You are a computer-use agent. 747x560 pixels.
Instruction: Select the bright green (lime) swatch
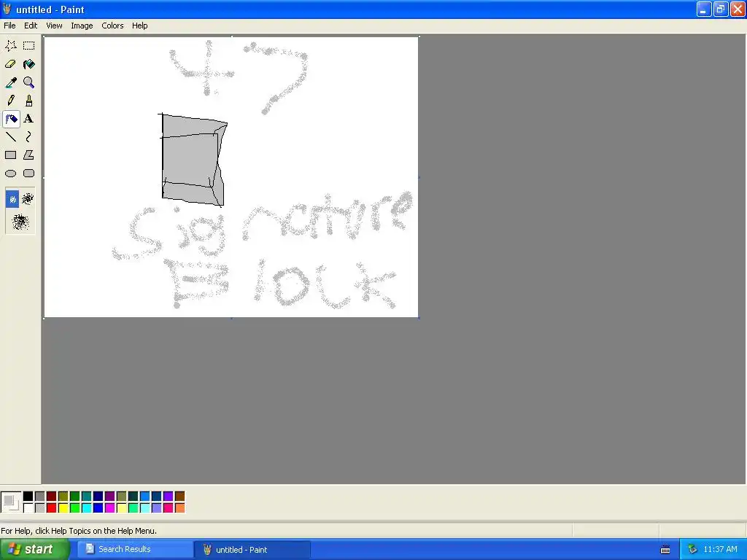75,508
